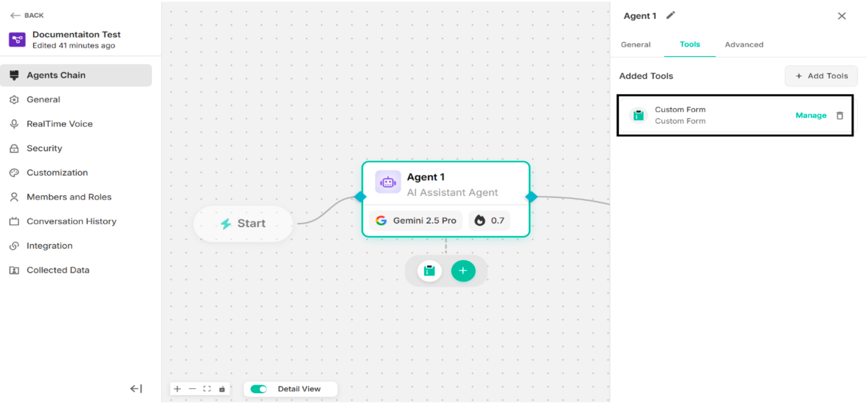Add a new node with the green plus icon

pyautogui.click(x=463, y=270)
